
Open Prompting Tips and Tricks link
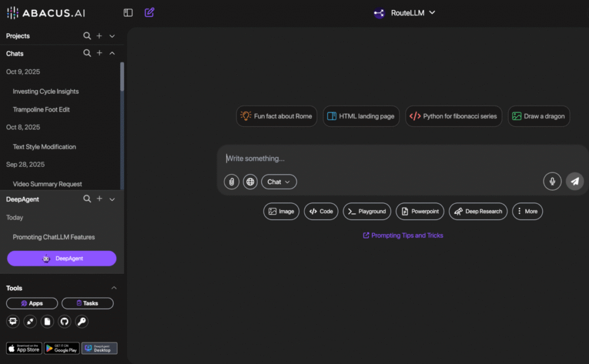(403, 235)
